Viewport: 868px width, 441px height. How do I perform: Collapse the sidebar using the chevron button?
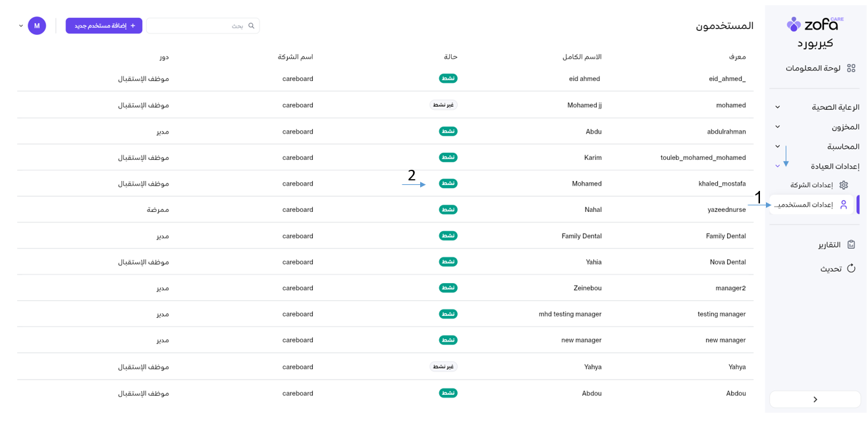point(815,400)
